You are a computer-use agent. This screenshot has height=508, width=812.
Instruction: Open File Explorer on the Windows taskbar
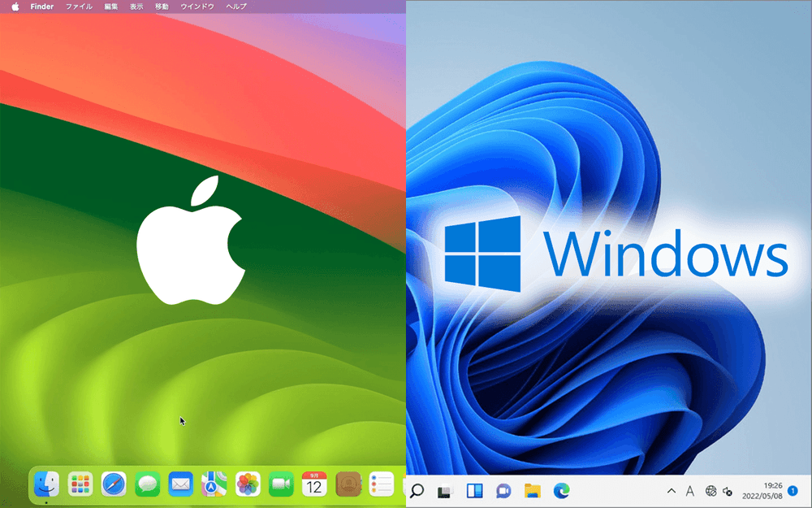pos(531,490)
